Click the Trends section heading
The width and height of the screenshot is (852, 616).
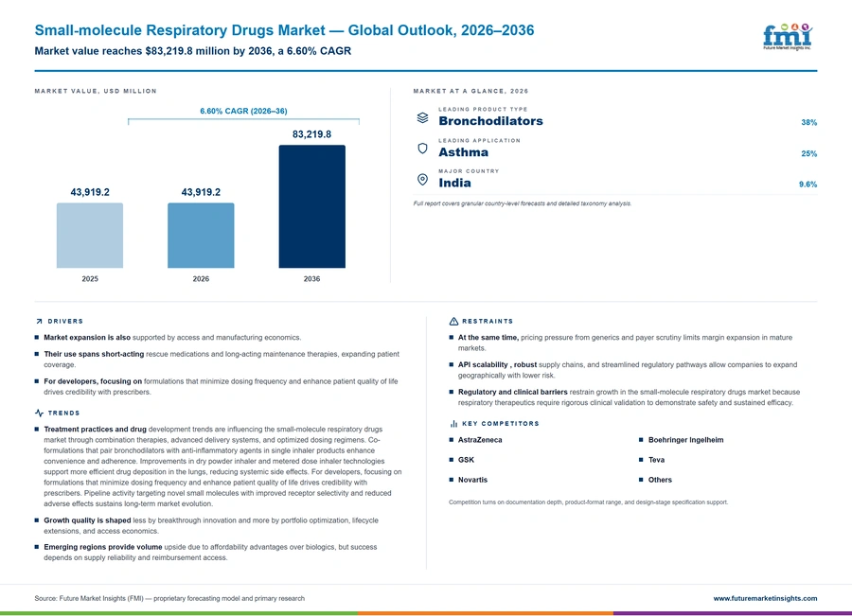coord(63,413)
